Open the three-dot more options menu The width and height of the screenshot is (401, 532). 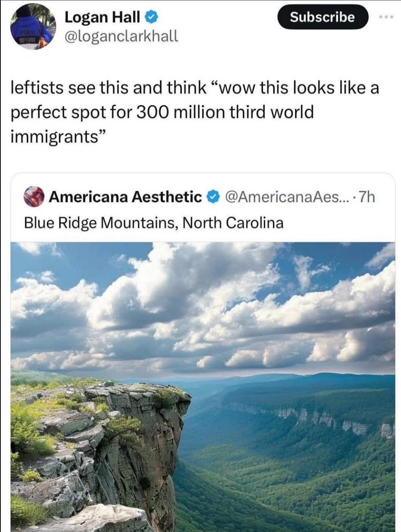pyautogui.click(x=385, y=17)
